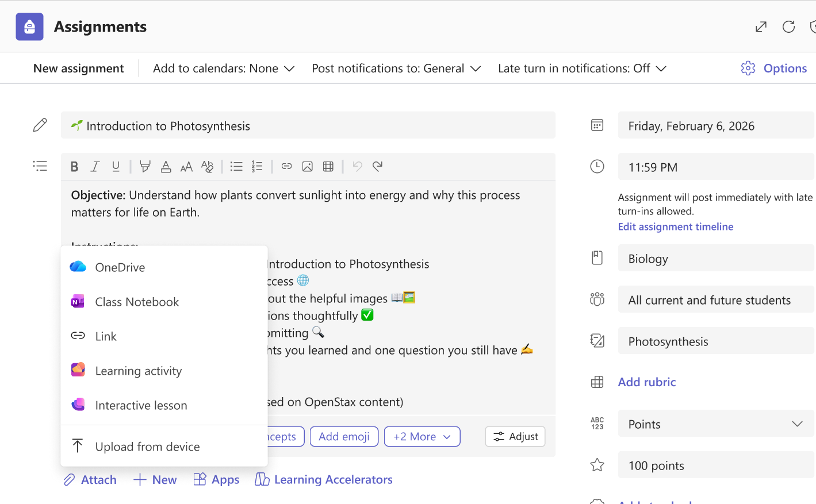Image resolution: width=816 pixels, height=504 pixels.
Task: Click the students group icon
Action: pyautogui.click(x=597, y=299)
